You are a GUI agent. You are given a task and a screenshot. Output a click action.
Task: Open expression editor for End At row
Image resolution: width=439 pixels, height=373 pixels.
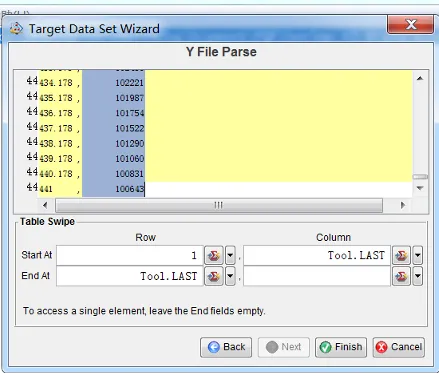pyautogui.click(x=214, y=276)
